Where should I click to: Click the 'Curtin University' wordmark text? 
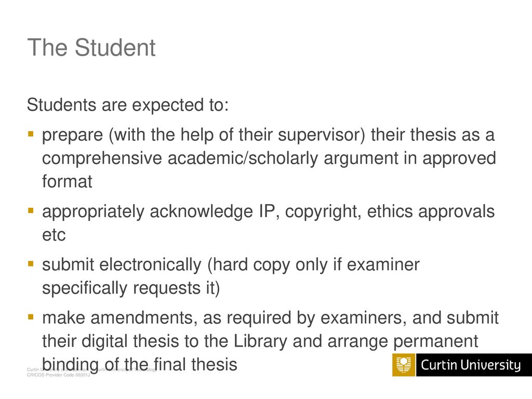pos(471,365)
